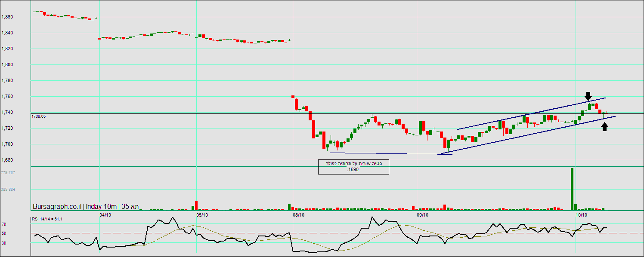Image resolution: width=644 pixels, height=257 pixels.
Task: Click the 10/10 date marker
Action: click(582, 214)
